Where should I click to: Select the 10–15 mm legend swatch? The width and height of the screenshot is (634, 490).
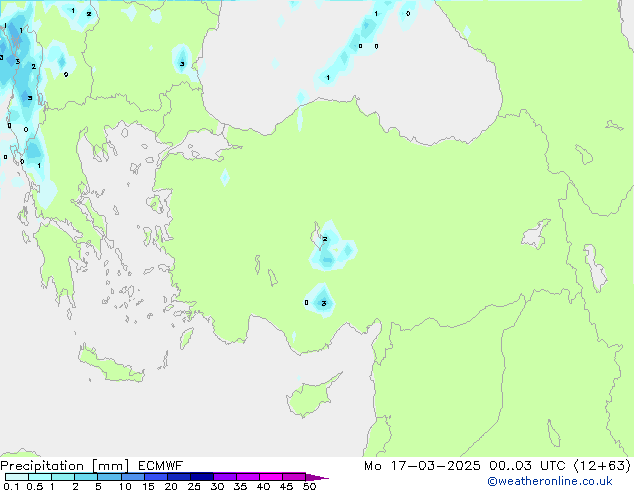tap(132, 477)
